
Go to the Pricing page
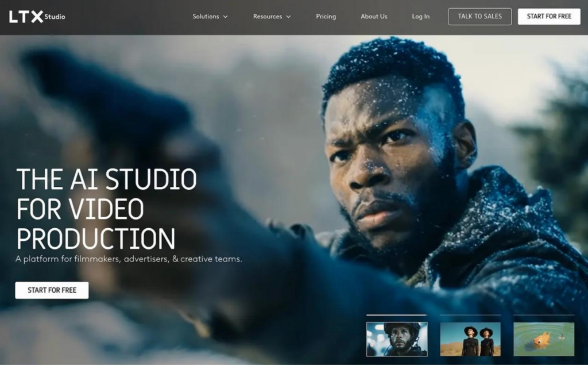point(326,17)
